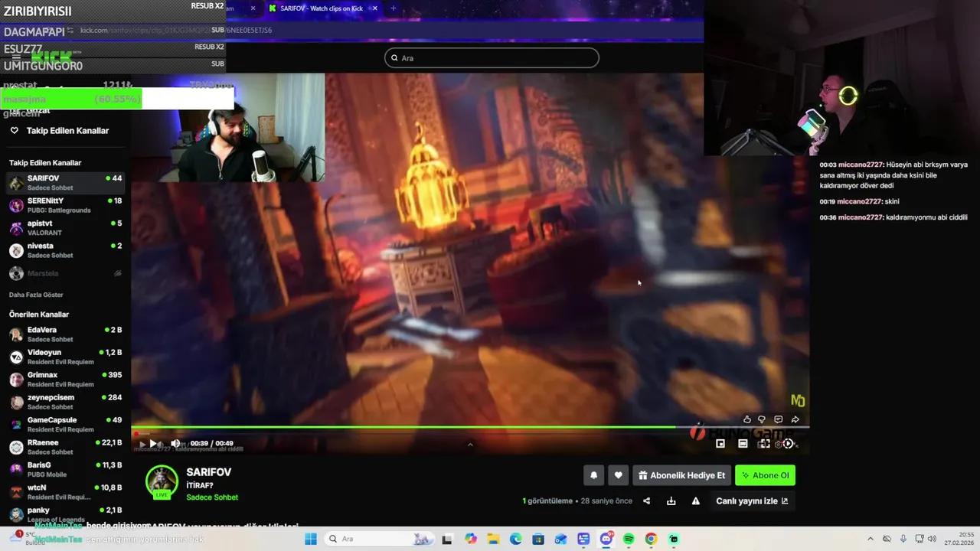980x551 pixels.
Task: Open Videoyun recommended channel
Action: [x=65, y=357]
